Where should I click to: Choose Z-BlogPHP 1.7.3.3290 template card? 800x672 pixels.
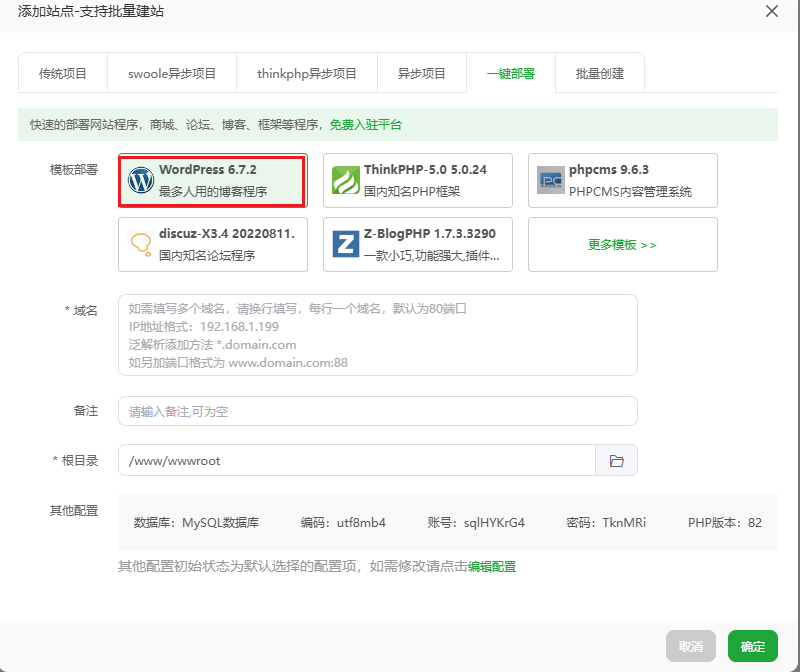click(x=418, y=244)
